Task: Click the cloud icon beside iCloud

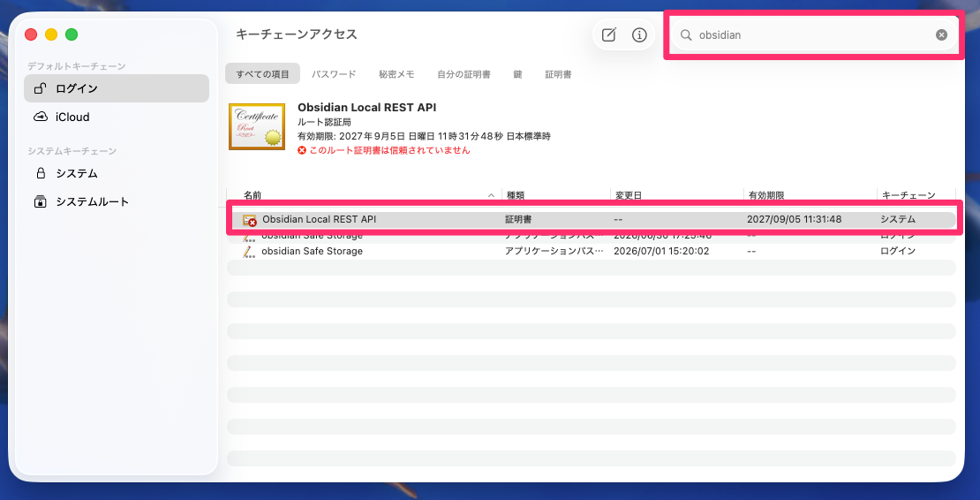Action: [x=41, y=117]
